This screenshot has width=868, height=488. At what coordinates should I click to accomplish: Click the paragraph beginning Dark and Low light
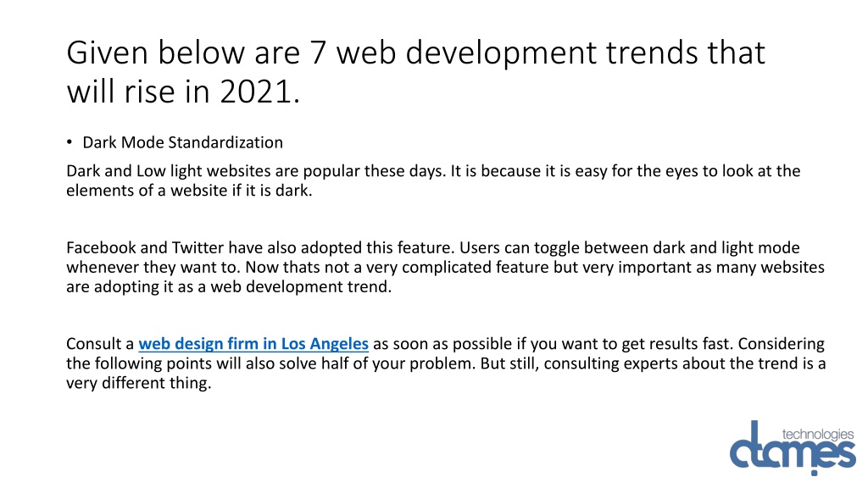(x=433, y=180)
